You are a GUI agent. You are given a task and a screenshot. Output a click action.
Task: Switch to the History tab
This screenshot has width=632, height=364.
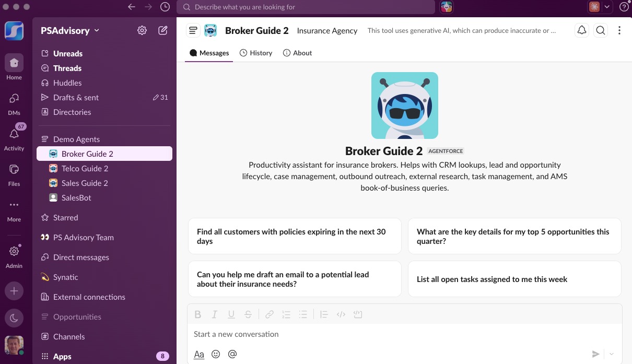pyautogui.click(x=256, y=53)
